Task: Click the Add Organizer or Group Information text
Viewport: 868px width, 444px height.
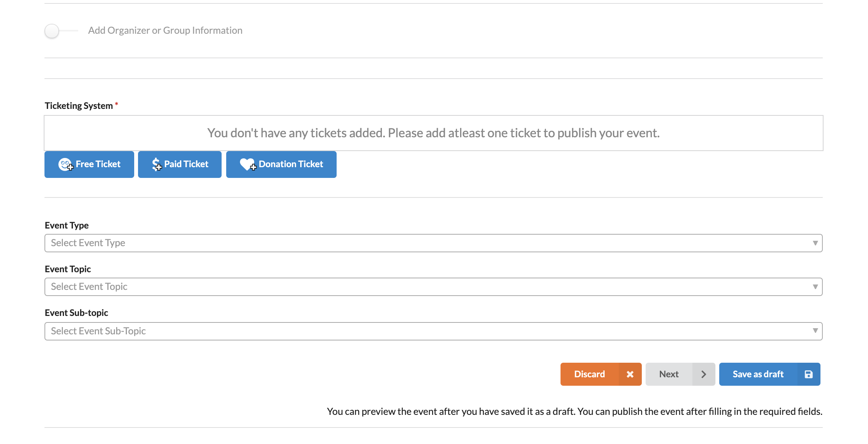Action: 165,30
